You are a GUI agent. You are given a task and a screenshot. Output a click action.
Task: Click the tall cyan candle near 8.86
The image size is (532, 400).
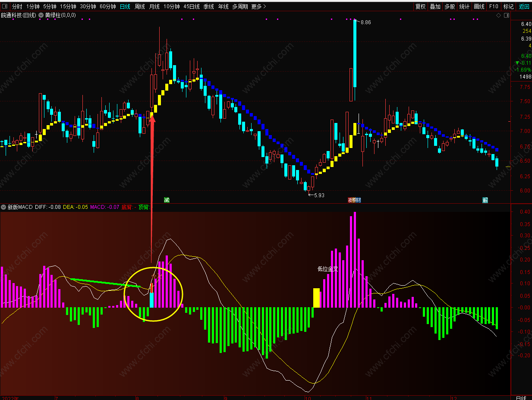tap(355, 53)
